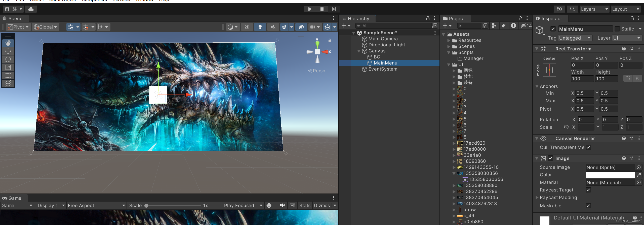Image resolution: width=644 pixels, height=225 pixels.
Task: Select Directional Light in Hierarchy
Action: click(386, 45)
